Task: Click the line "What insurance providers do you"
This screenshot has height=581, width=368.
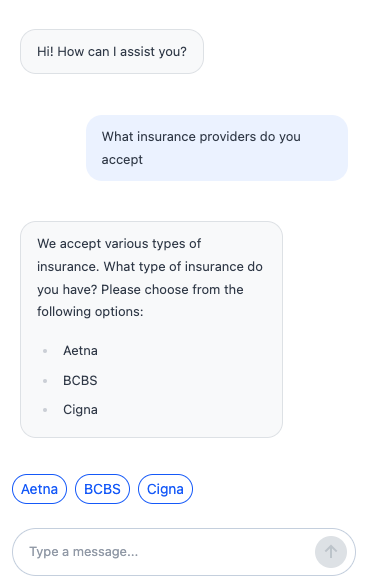Action: click(x=201, y=136)
